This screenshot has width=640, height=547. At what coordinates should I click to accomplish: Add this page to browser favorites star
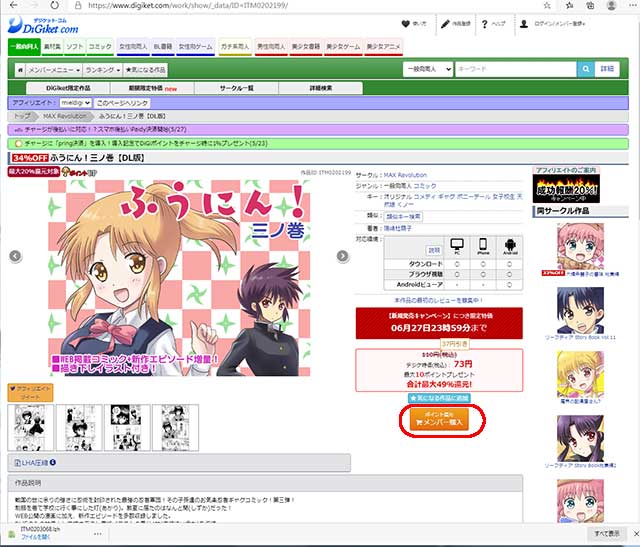click(547, 6)
